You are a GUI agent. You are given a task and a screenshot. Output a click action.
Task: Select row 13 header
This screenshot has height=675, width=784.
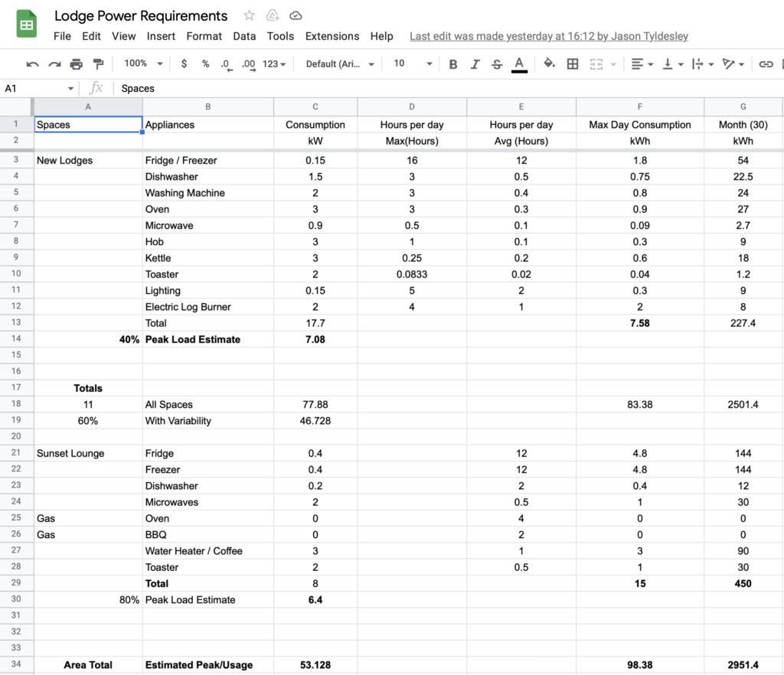[x=16, y=322]
